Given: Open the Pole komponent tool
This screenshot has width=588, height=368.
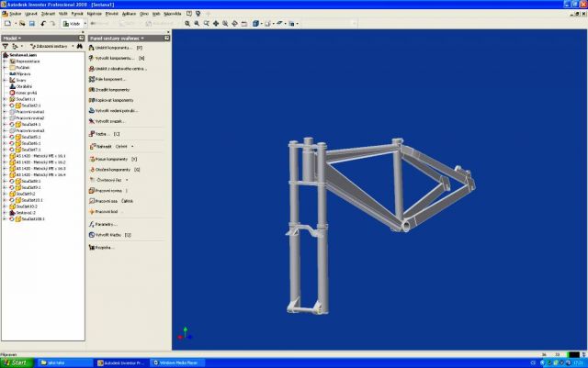Looking at the screenshot, I should point(110,79).
